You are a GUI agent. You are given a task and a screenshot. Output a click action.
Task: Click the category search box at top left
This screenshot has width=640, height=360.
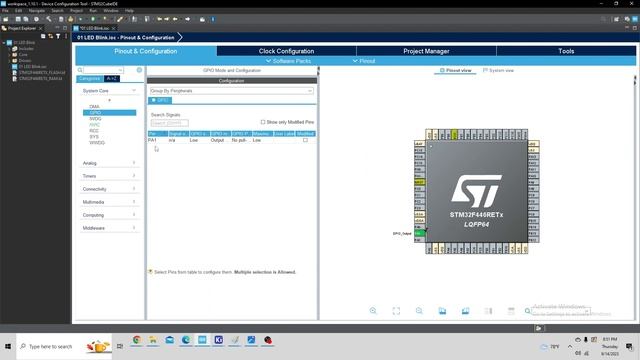click(103, 70)
